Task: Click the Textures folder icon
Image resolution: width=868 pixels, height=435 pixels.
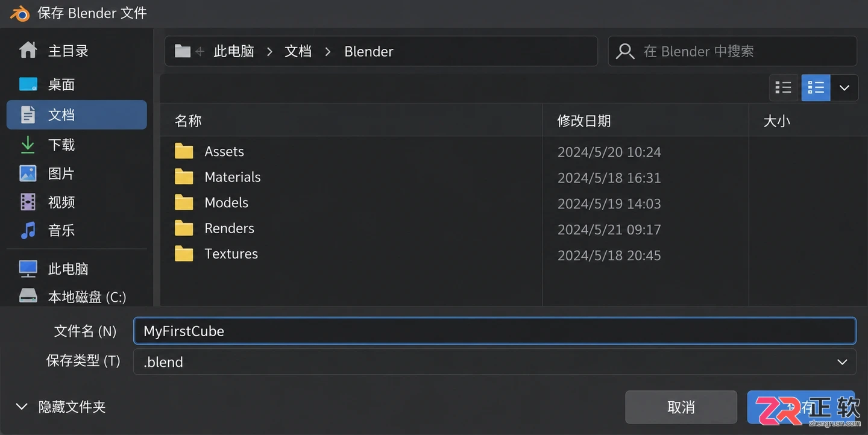Action: 184,254
